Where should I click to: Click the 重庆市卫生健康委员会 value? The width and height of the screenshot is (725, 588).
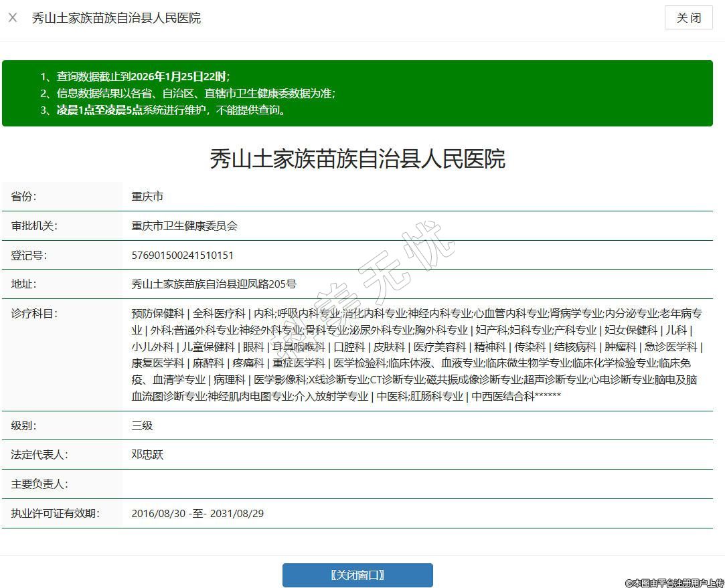click(185, 226)
